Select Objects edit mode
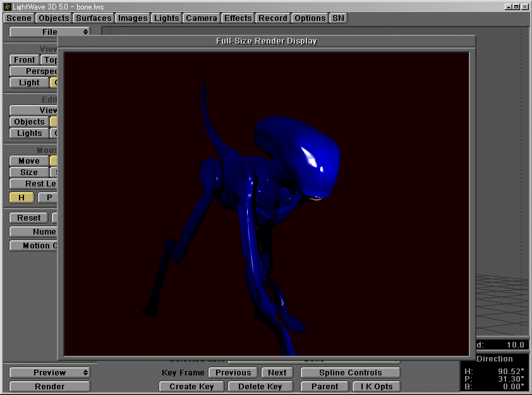The width and height of the screenshot is (532, 395). [28, 121]
